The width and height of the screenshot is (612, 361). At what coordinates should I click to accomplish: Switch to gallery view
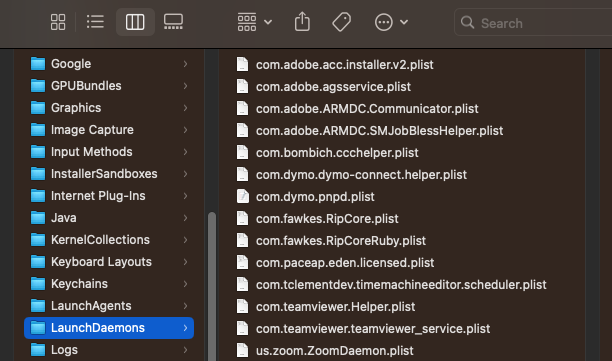173,22
